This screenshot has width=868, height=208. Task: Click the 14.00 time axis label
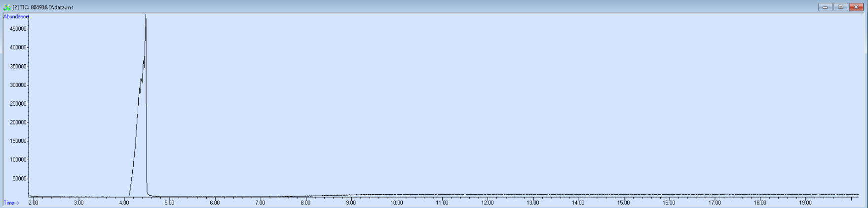578,203
